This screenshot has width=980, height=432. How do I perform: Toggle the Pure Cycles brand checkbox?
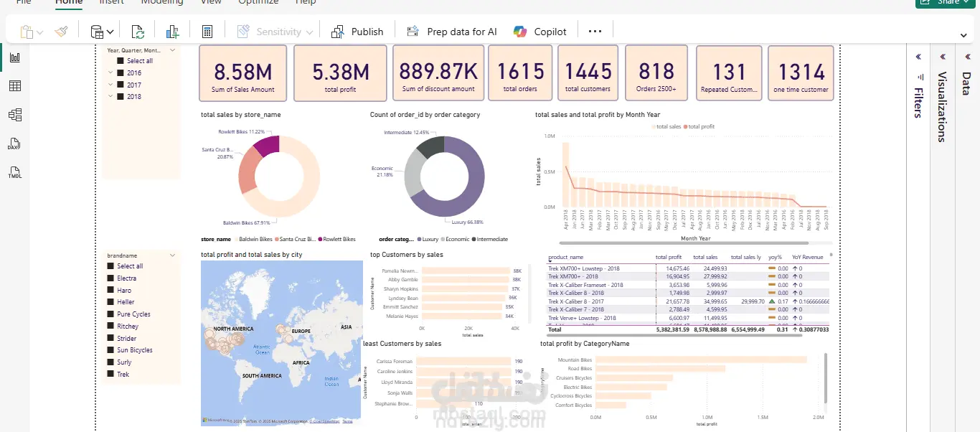pos(110,314)
